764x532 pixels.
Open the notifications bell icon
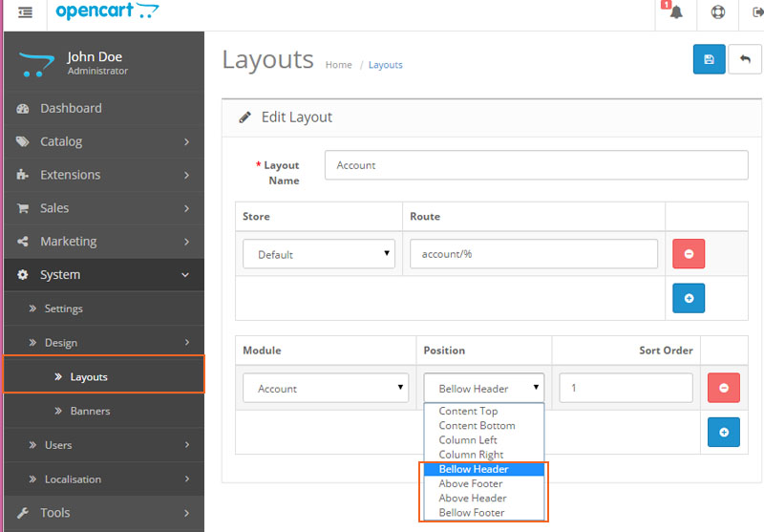[x=676, y=12]
